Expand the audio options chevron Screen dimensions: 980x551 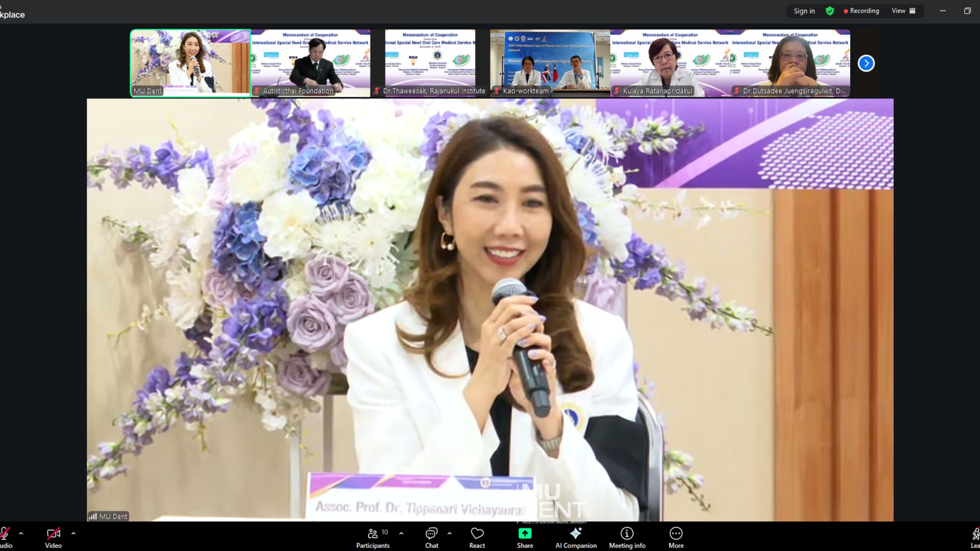pyautogui.click(x=21, y=533)
